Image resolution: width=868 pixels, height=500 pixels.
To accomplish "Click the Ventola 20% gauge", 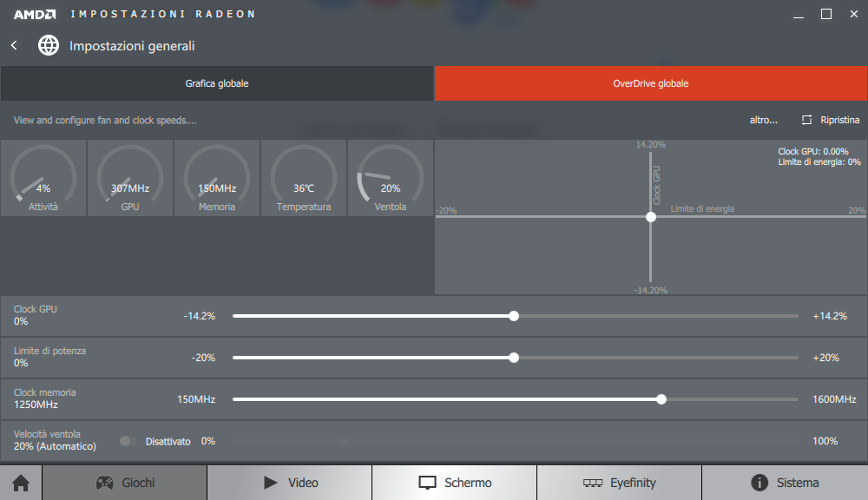I will point(391,178).
